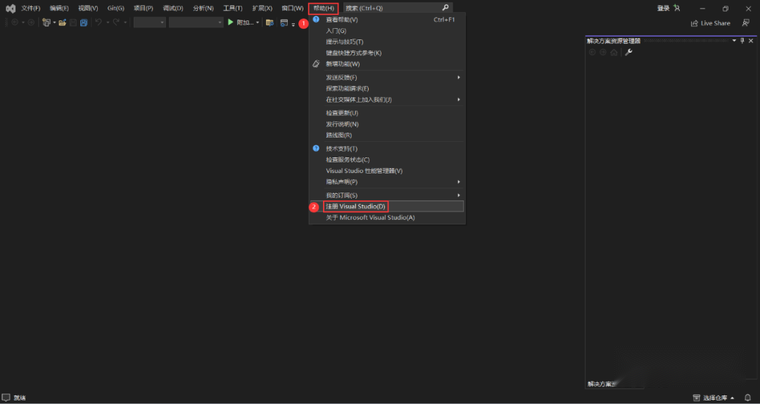Image resolution: width=760 pixels, height=404 pixels.
Task: Click the navigate backward toolbar icon
Action: coord(15,23)
